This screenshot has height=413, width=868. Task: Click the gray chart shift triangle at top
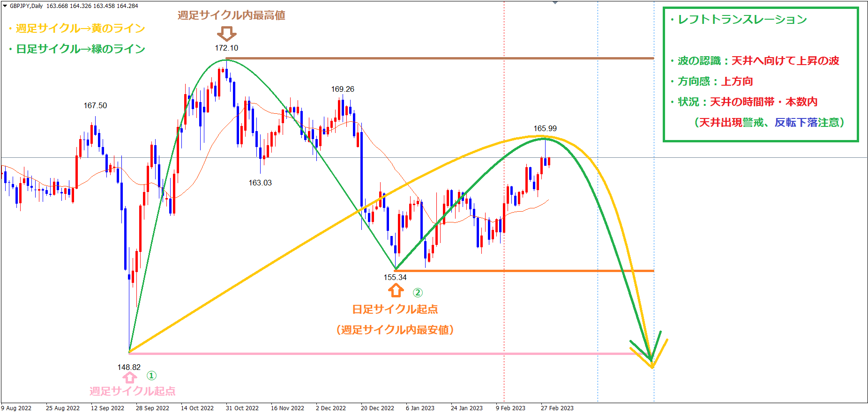(555, 3)
